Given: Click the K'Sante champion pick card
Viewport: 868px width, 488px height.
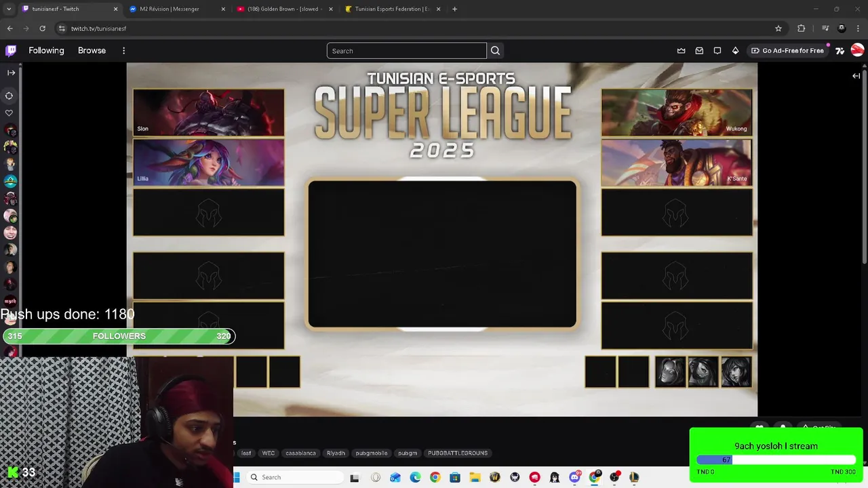Looking at the screenshot, I should coord(677,163).
